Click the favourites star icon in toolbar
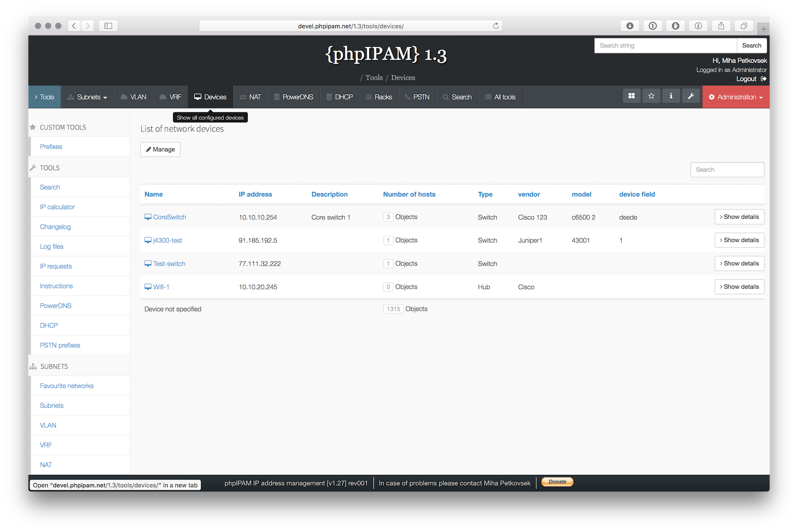Screen dimensions: 798x532 point(651,96)
